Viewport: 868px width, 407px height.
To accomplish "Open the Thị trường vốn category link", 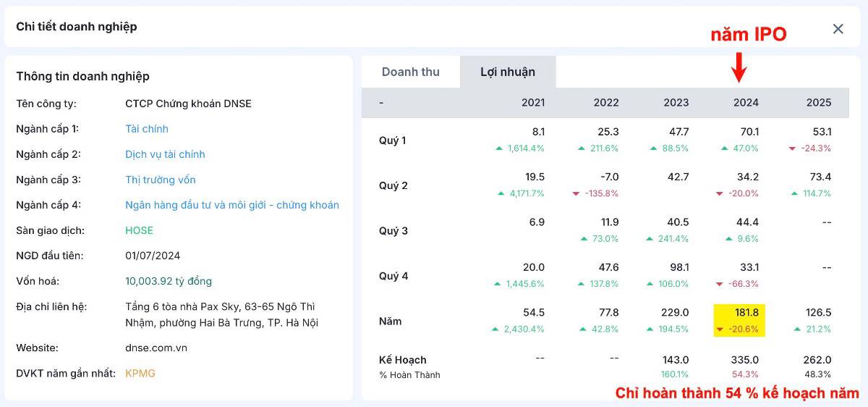I will (x=161, y=180).
